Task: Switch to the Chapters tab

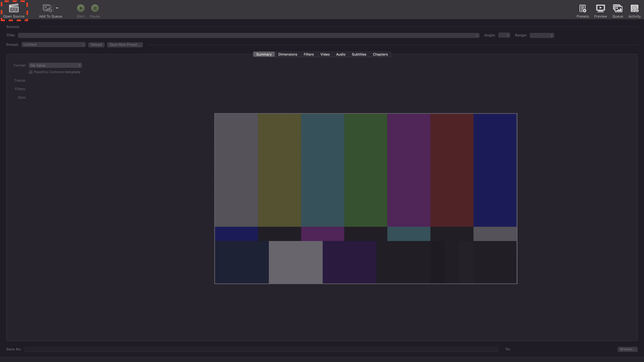Action: pyautogui.click(x=380, y=54)
